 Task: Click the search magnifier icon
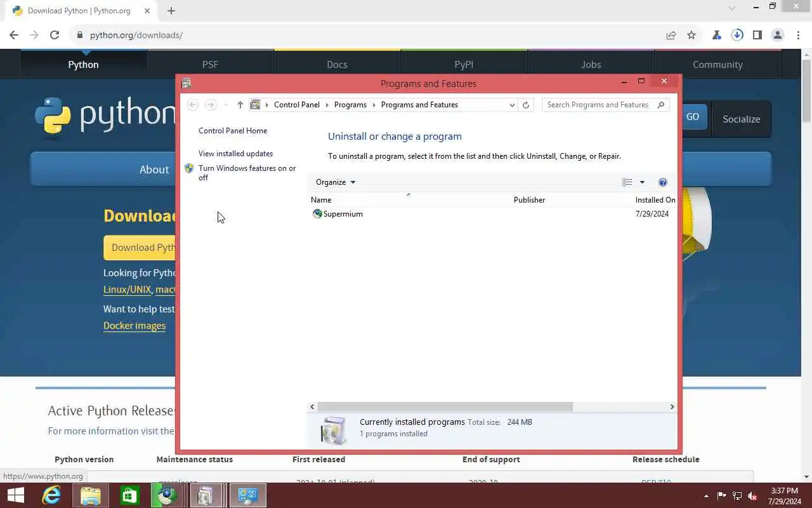pyautogui.click(x=660, y=105)
